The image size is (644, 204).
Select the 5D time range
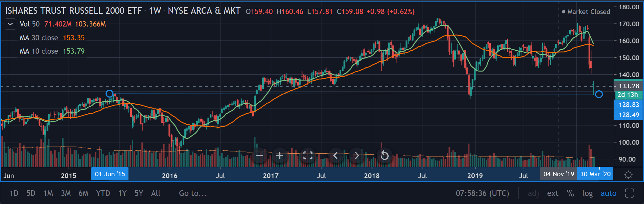click(x=31, y=193)
